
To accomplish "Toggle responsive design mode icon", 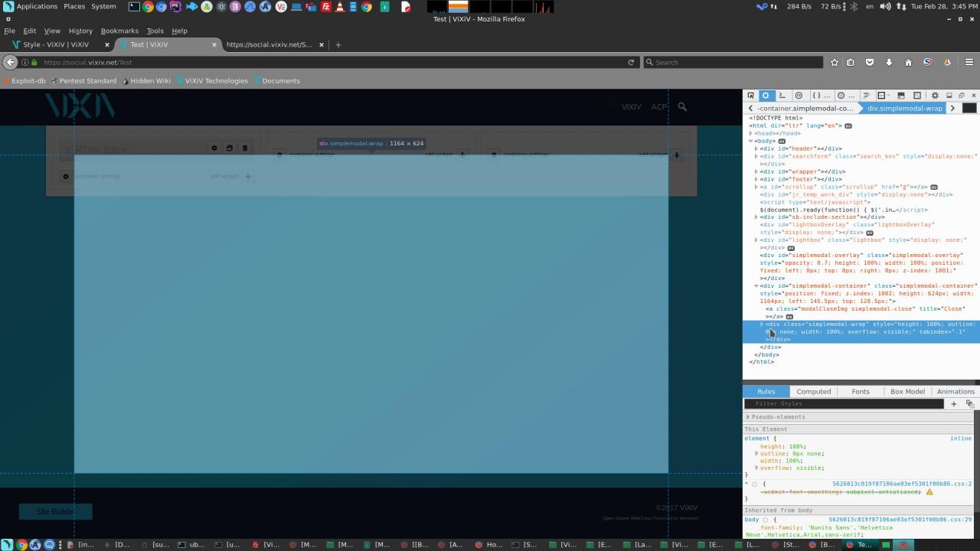I will 916,96.
